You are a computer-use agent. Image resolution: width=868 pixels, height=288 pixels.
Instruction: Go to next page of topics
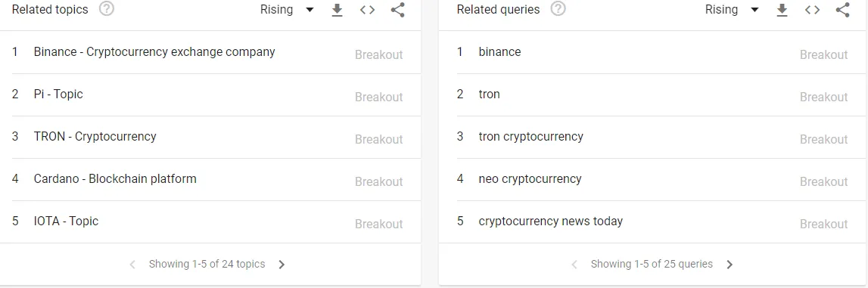282,265
